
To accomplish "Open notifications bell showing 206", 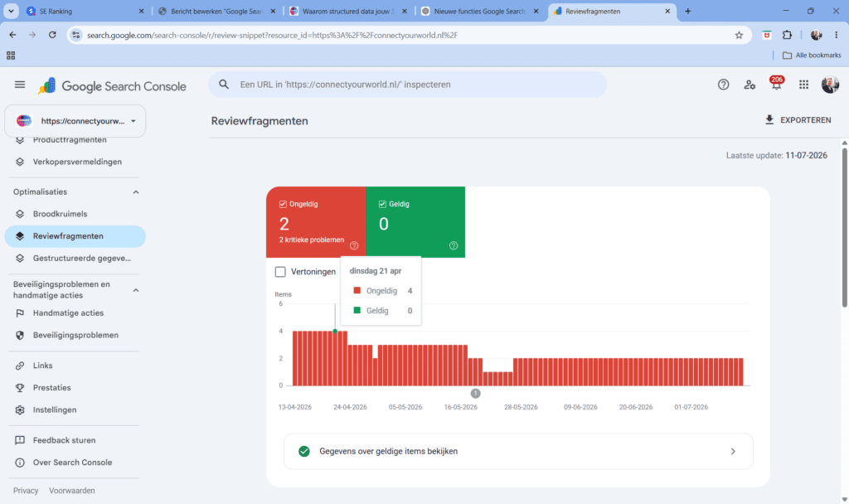I will pos(776,84).
